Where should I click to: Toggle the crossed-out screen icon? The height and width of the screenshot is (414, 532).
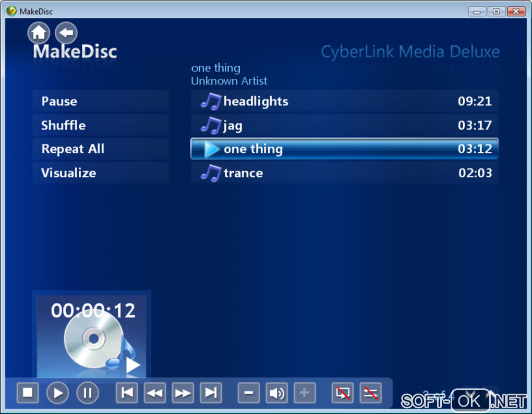(342, 393)
